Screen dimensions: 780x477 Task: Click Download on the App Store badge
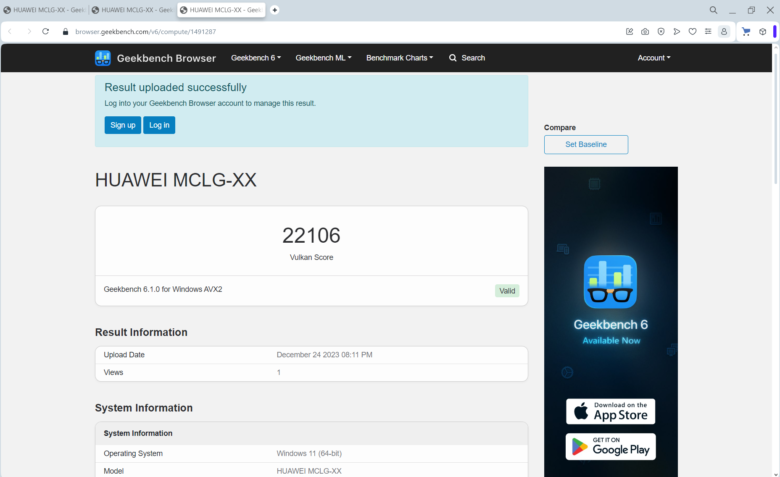click(610, 411)
